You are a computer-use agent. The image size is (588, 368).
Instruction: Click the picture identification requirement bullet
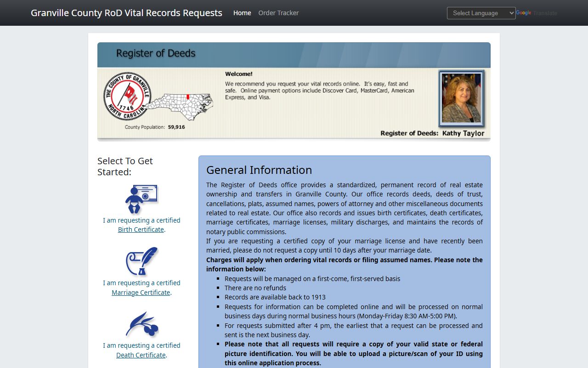[354, 354]
